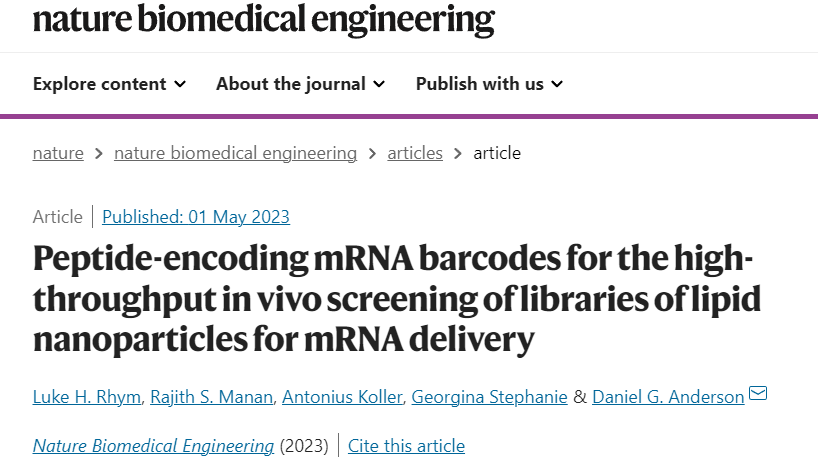Click the email envelope icon beside Daniel G. Anderson

coord(758,393)
